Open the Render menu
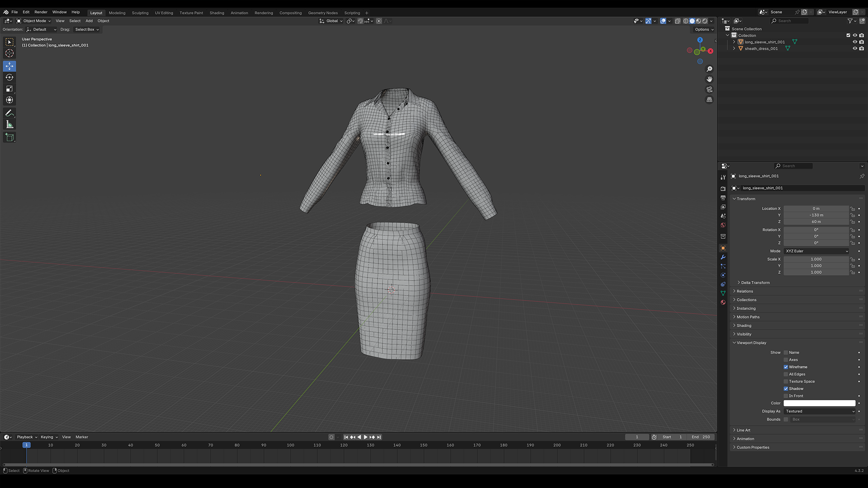The image size is (868, 488). tap(41, 12)
